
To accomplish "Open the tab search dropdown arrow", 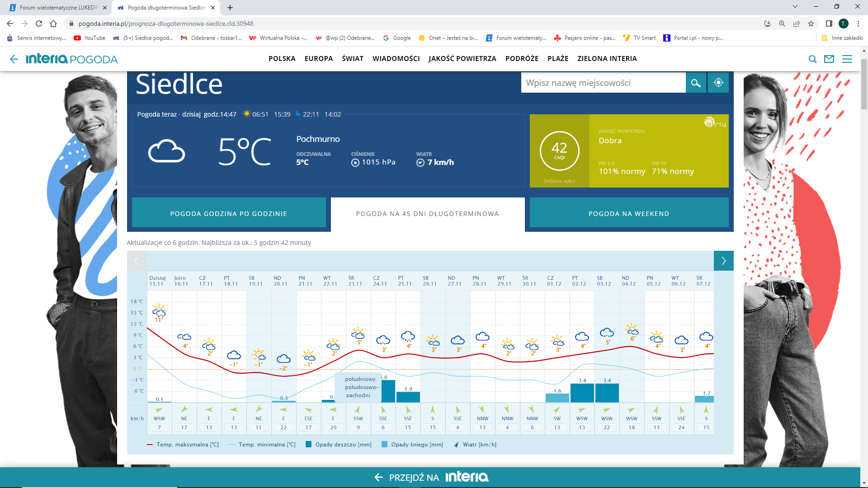I will pos(795,7).
